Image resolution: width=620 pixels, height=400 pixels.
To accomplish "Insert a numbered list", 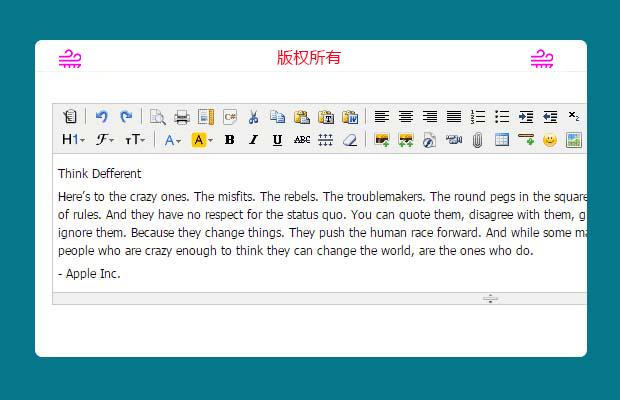I will [x=478, y=116].
